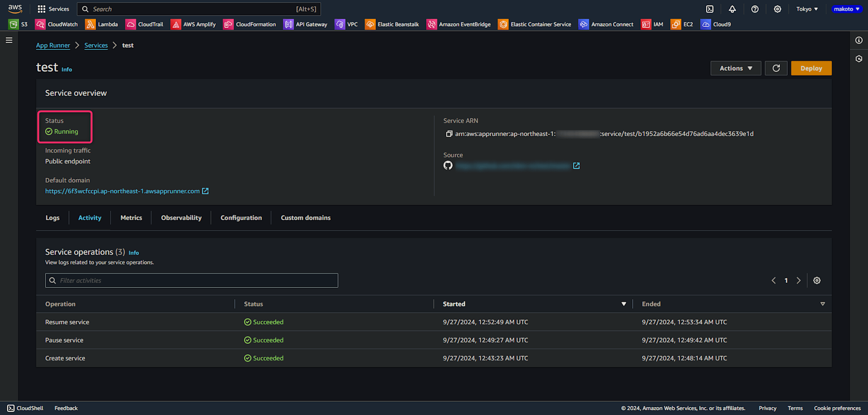Open the info panel icon on right edge

859,40
